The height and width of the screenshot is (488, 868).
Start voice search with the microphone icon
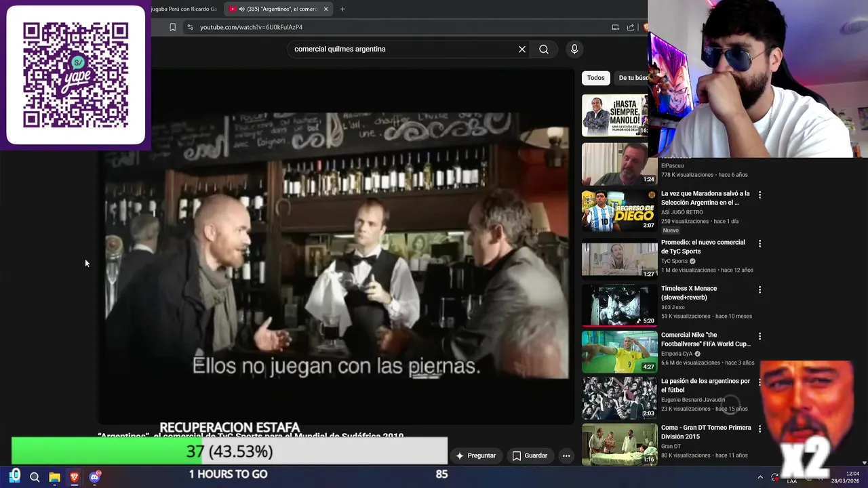[574, 49]
